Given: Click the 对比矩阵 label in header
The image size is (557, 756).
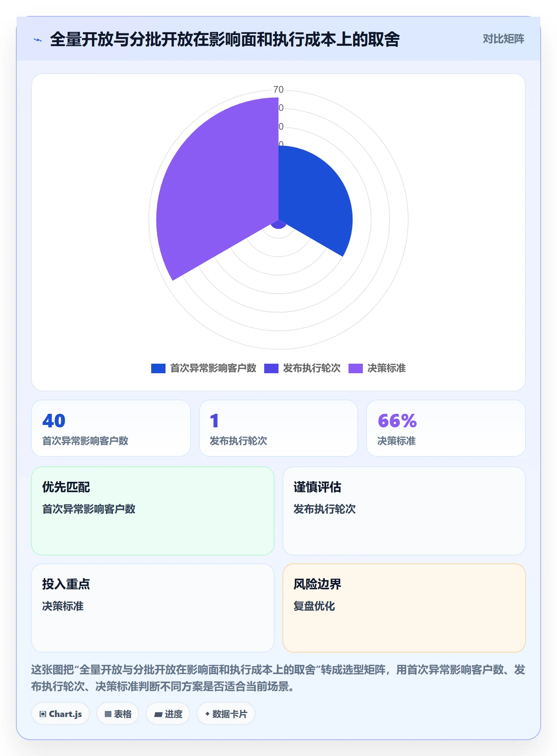Looking at the screenshot, I should (x=503, y=39).
